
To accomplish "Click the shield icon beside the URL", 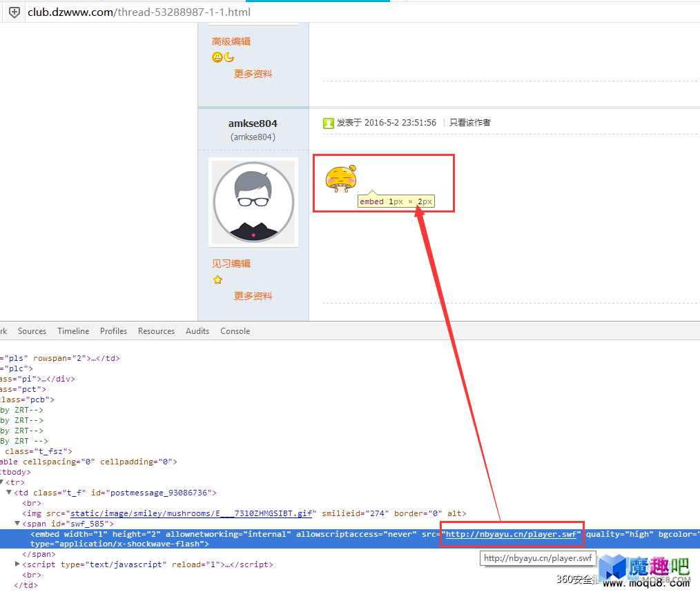I will (x=14, y=12).
